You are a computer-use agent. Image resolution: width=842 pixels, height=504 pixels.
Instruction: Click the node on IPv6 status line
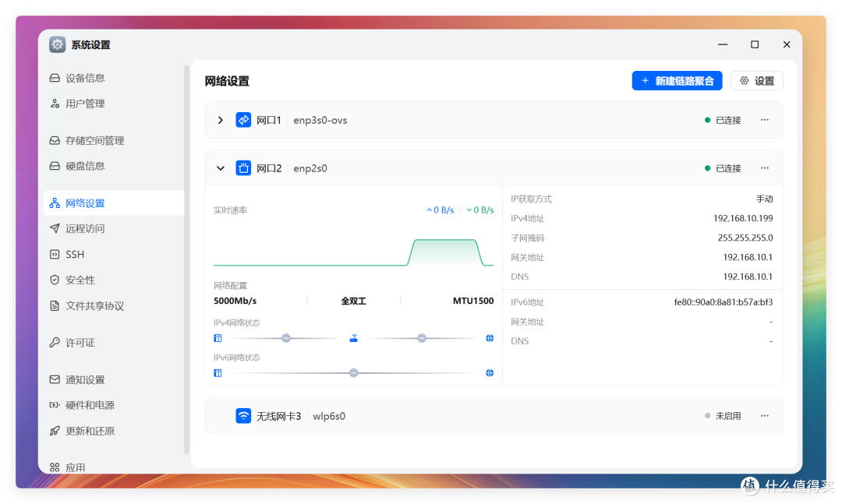pos(353,373)
